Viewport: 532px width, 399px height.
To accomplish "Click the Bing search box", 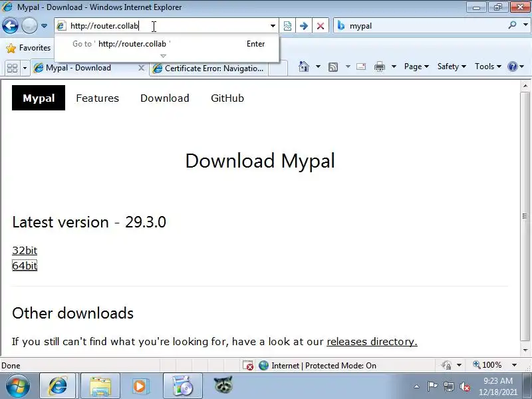I will [421, 26].
